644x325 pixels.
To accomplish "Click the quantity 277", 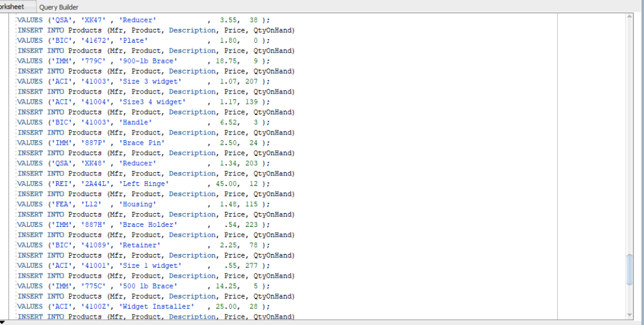I will 252,267.
